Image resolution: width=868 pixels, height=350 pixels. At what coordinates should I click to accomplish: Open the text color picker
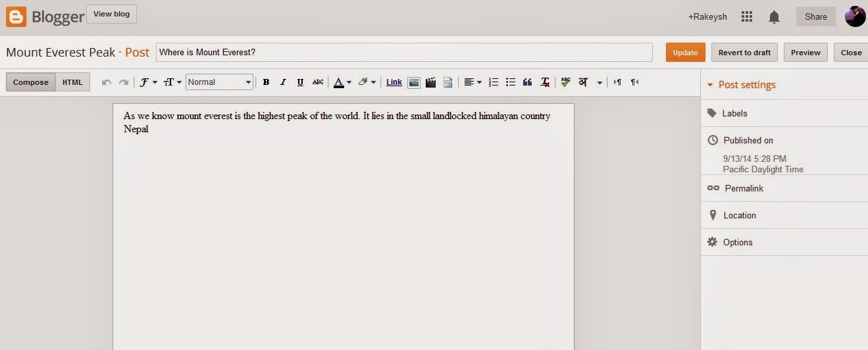pos(342,82)
